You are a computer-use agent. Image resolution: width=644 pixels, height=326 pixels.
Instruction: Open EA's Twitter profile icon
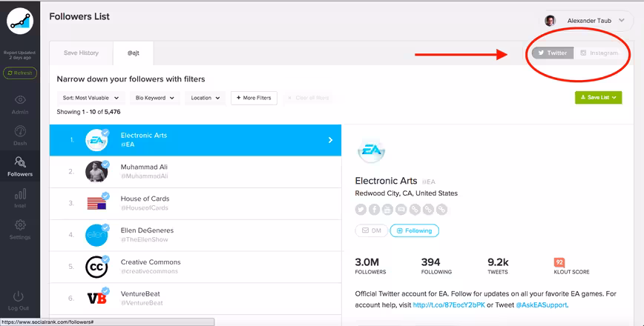pyautogui.click(x=361, y=210)
